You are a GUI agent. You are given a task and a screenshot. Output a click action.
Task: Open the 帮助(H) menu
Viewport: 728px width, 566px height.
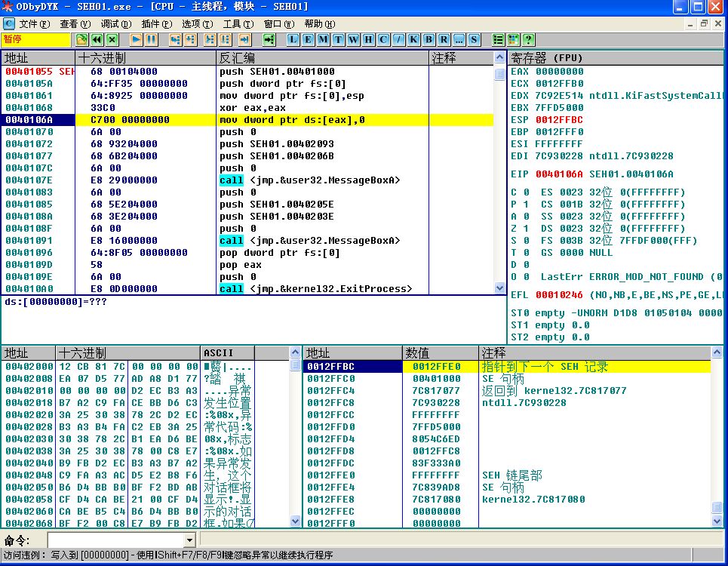coord(320,23)
